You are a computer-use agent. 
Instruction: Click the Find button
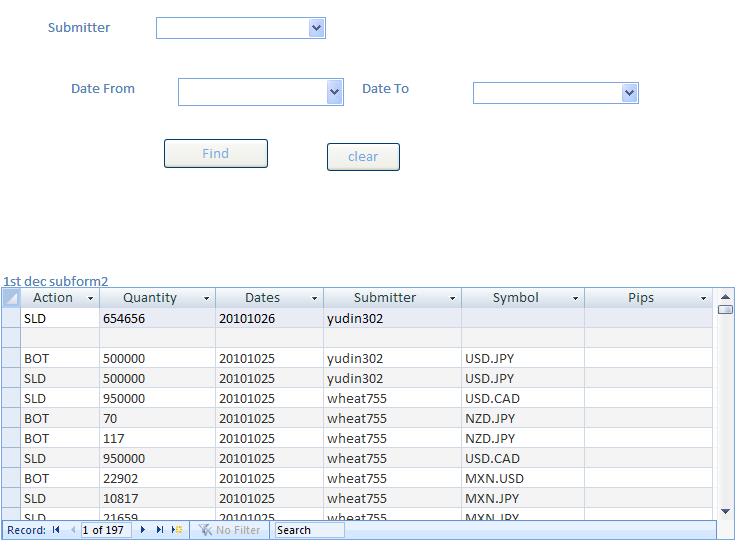[216, 153]
